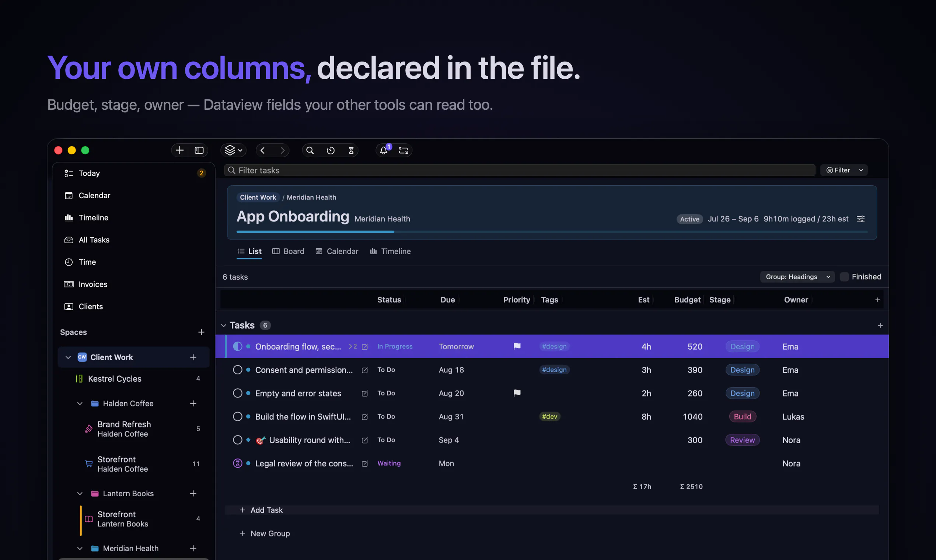Toggle Onboarding flow task status circle

click(237, 346)
